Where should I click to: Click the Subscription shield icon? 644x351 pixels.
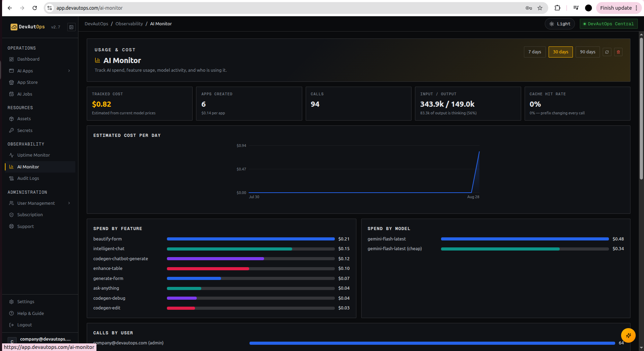click(11, 215)
